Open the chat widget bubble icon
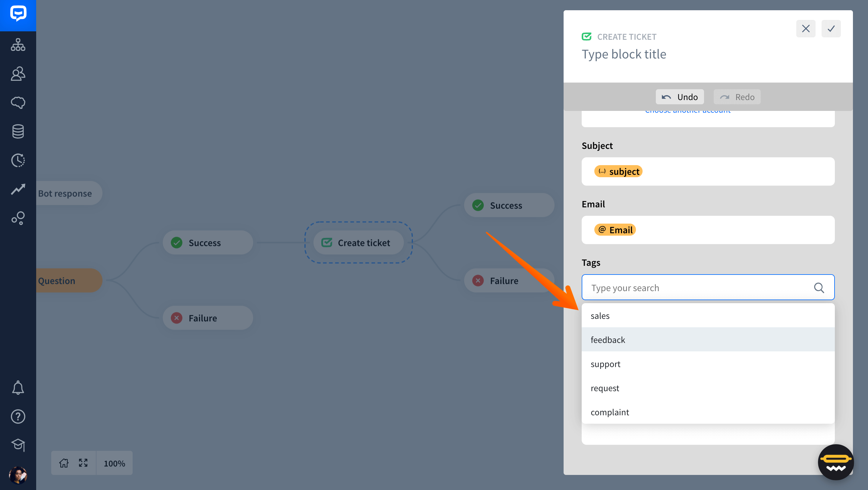The width and height of the screenshot is (868, 490). coord(836,462)
